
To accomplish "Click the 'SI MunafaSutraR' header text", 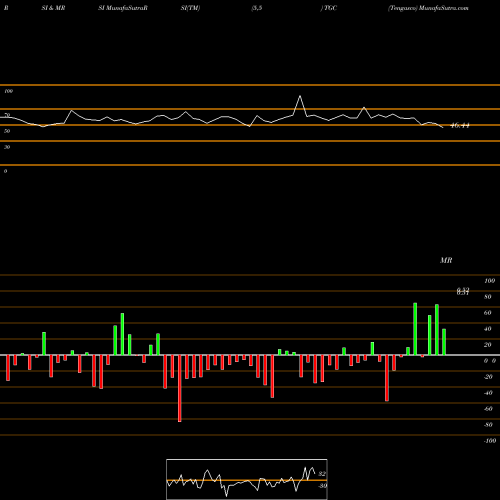I will click(123, 8).
